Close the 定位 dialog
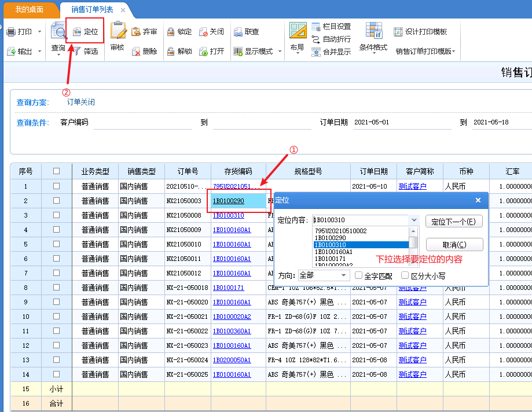Screen dimensions: 532x412 click(x=478, y=200)
